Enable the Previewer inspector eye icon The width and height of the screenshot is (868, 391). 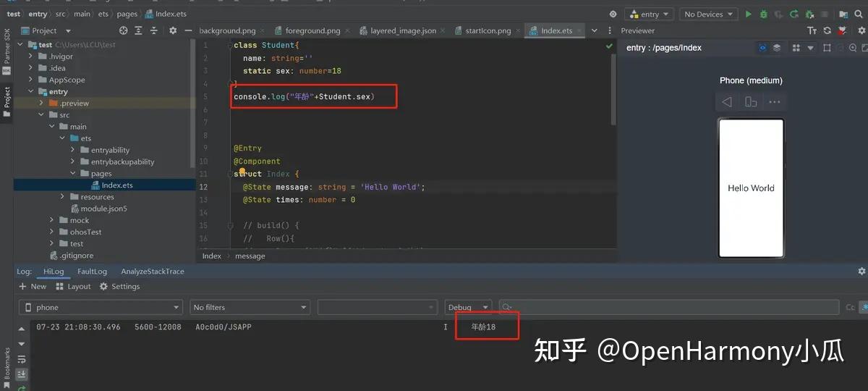tap(762, 48)
